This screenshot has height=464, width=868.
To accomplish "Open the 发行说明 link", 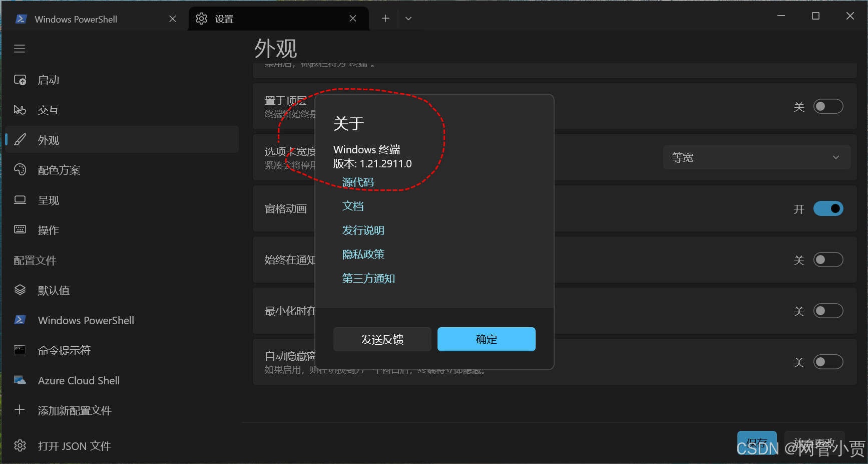I will point(363,230).
